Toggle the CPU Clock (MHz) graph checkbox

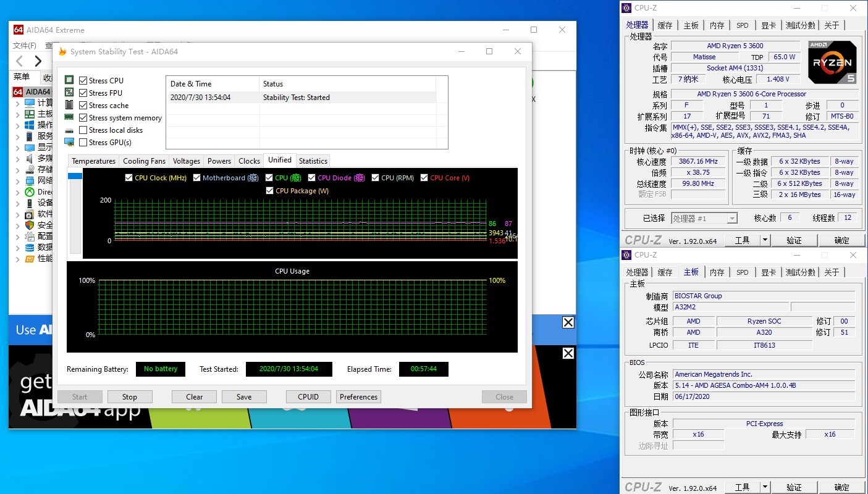129,178
